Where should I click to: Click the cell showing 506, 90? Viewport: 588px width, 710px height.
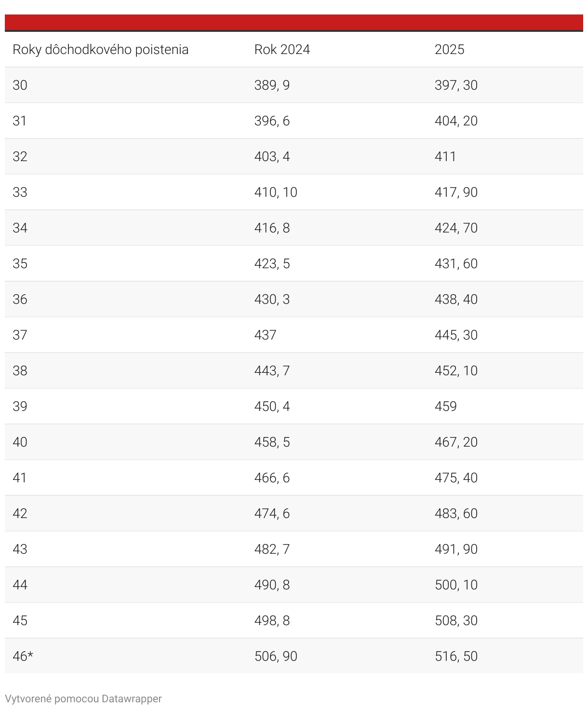(276, 656)
